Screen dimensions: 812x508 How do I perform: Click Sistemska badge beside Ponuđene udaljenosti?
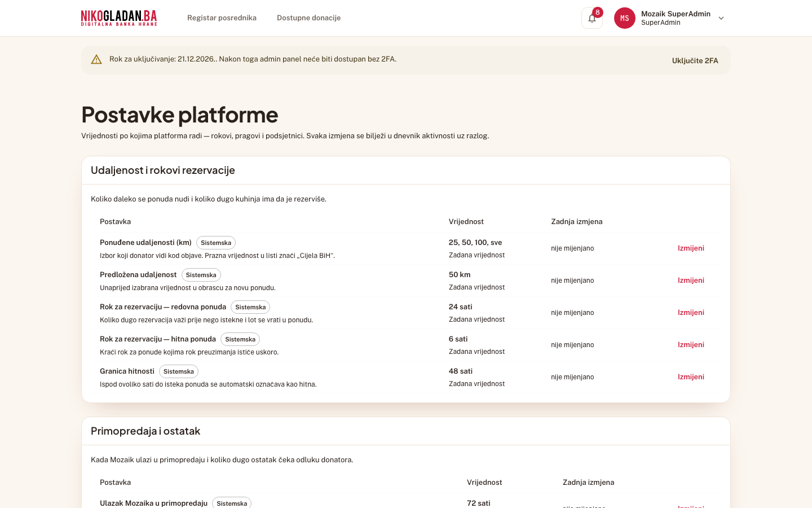pyautogui.click(x=216, y=243)
